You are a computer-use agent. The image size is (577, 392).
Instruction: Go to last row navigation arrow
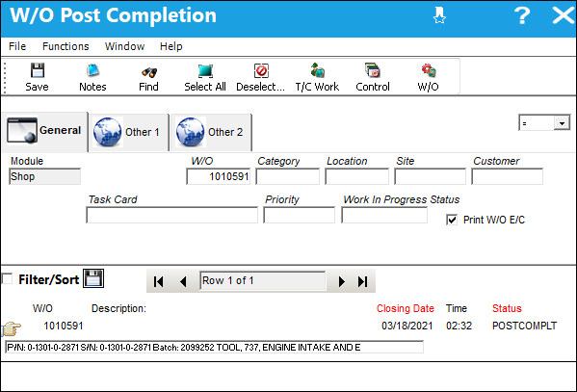pos(362,281)
